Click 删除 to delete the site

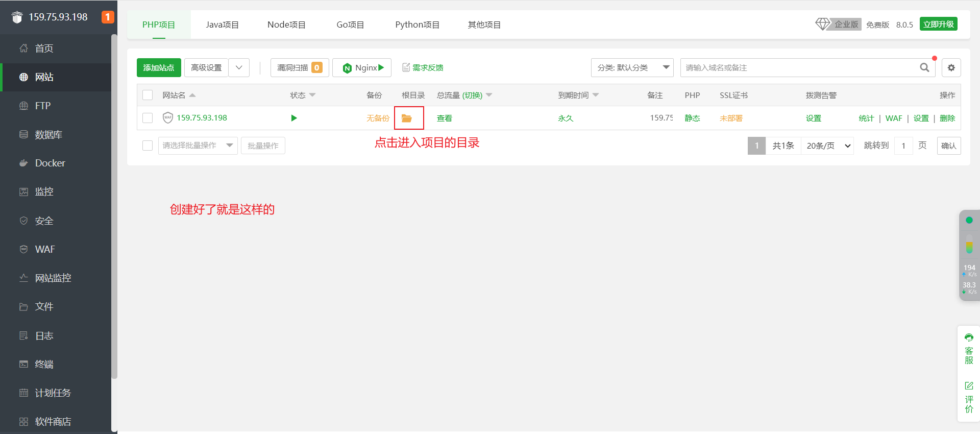[947, 118]
